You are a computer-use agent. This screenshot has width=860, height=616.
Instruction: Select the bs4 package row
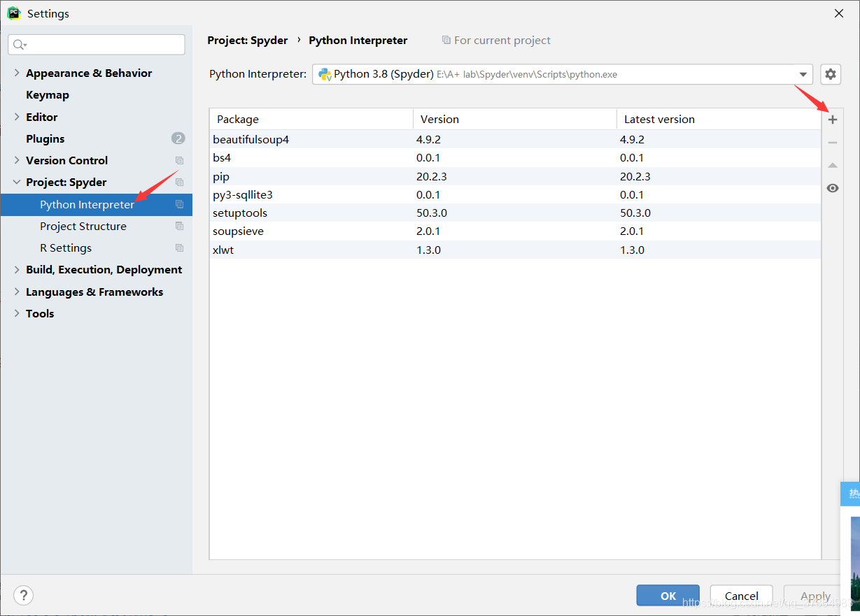[515, 157]
